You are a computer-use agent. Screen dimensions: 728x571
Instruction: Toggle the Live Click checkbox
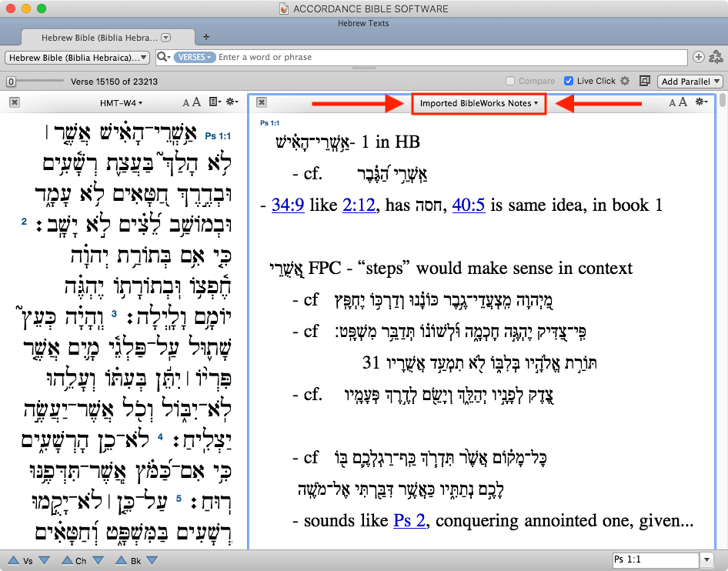pyautogui.click(x=568, y=81)
